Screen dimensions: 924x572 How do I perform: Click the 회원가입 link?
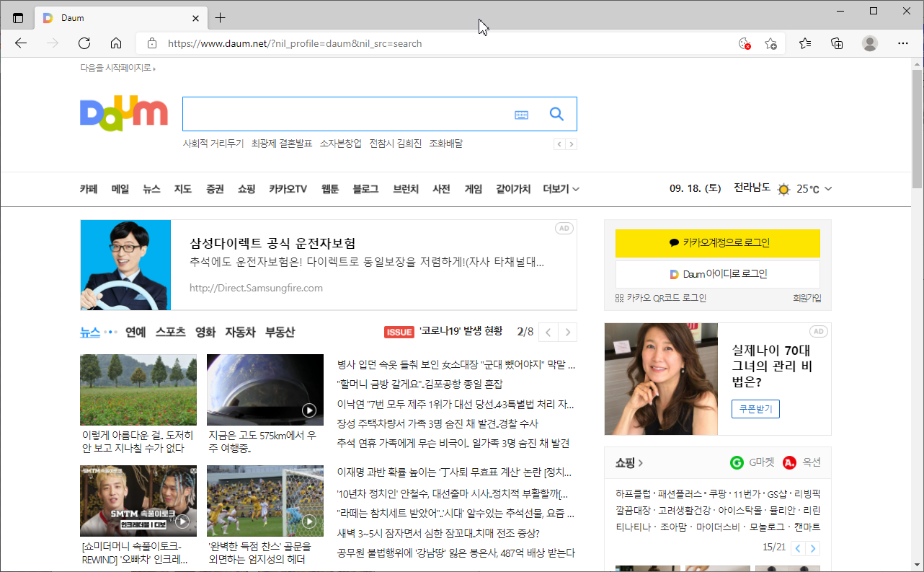tap(807, 298)
